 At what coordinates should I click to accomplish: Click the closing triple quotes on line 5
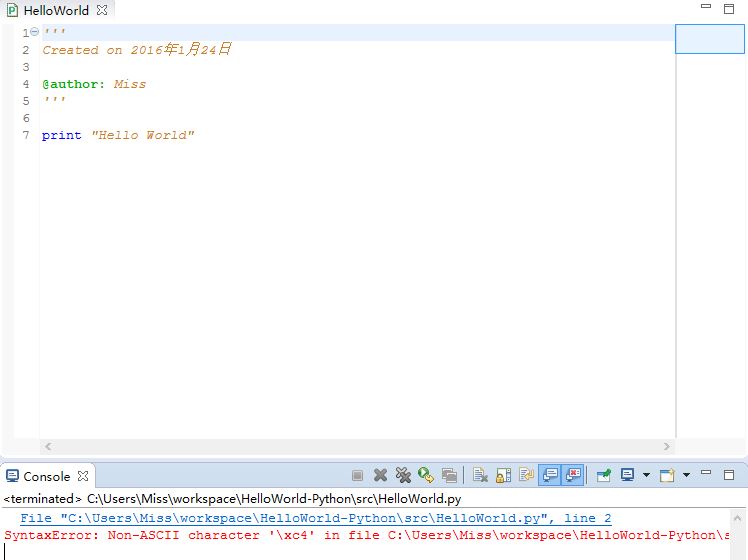(x=54, y=100)
